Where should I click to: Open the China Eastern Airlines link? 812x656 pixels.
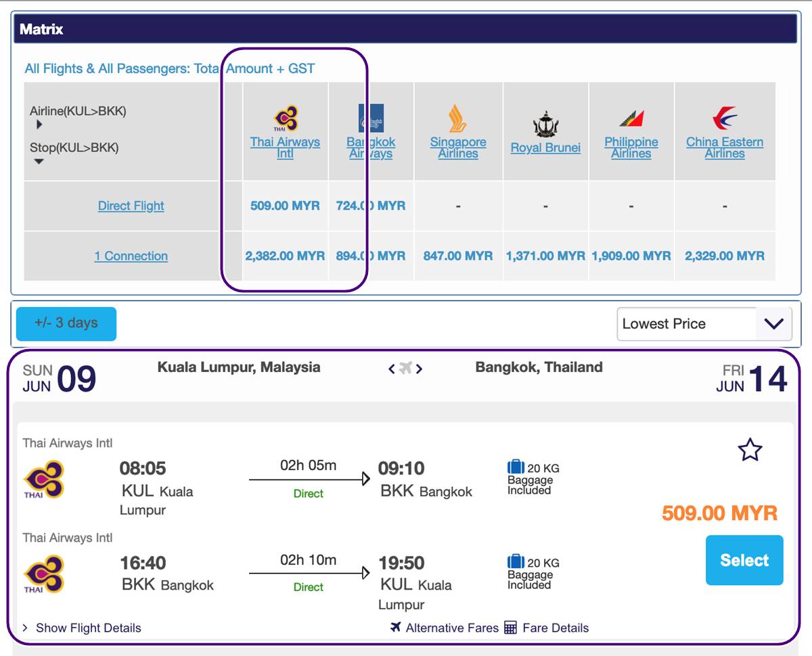725,147
